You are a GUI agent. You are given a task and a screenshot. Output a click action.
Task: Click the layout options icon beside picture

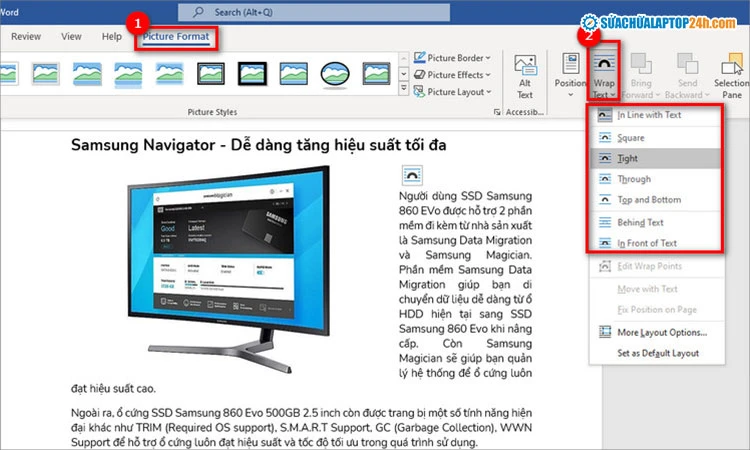point(412,176)
